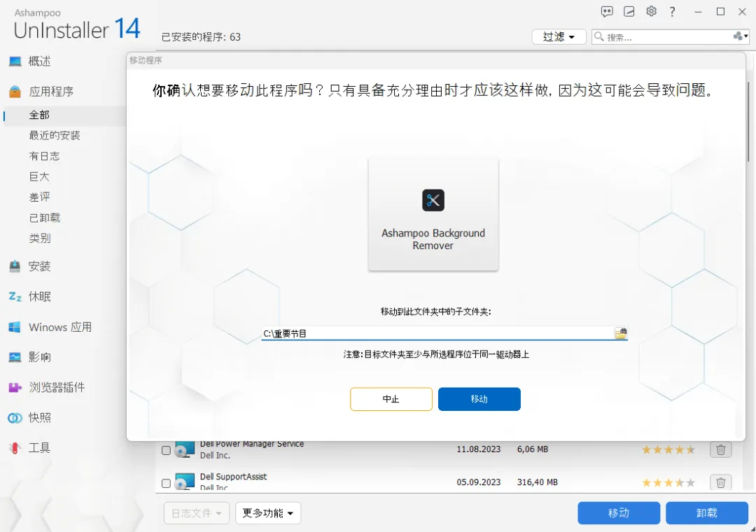Click the 快照 snapshot icon
756x532 pixels.
coord(15,418)
